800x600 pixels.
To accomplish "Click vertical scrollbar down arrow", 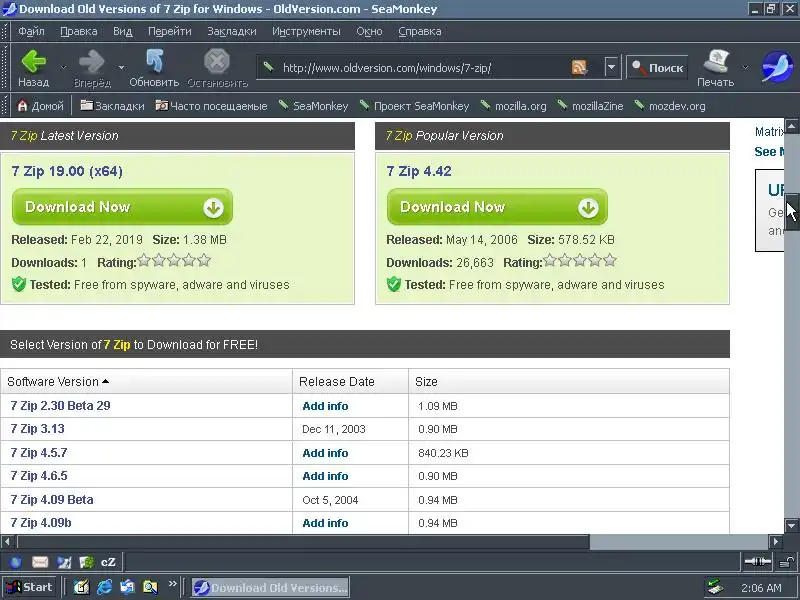I will click(x=791, y=526).
